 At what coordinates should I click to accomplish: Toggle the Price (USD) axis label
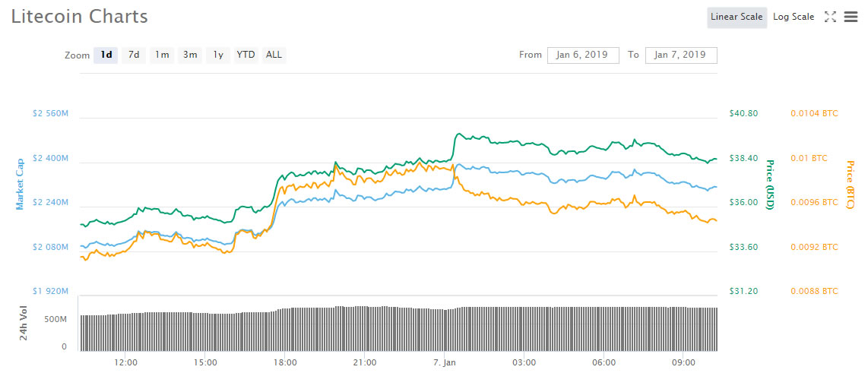click(769, 185)
